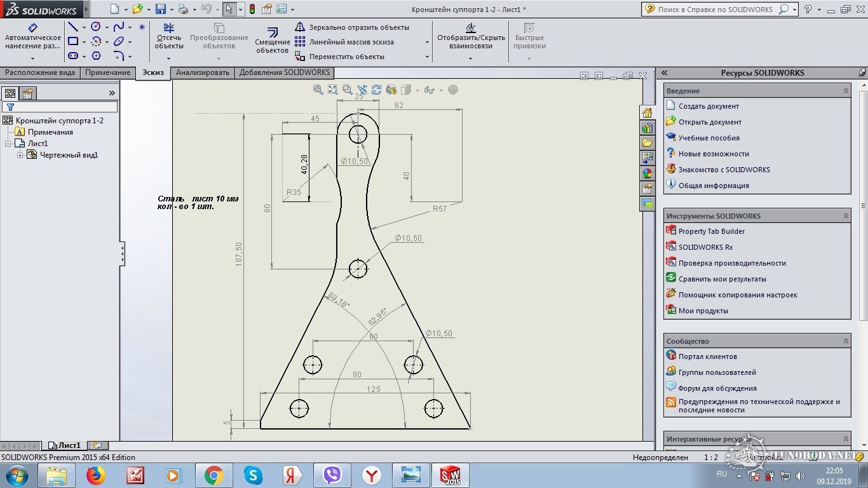Open Учебные пособия link
The height and width of the screenshot is (488, 868).
709,138
